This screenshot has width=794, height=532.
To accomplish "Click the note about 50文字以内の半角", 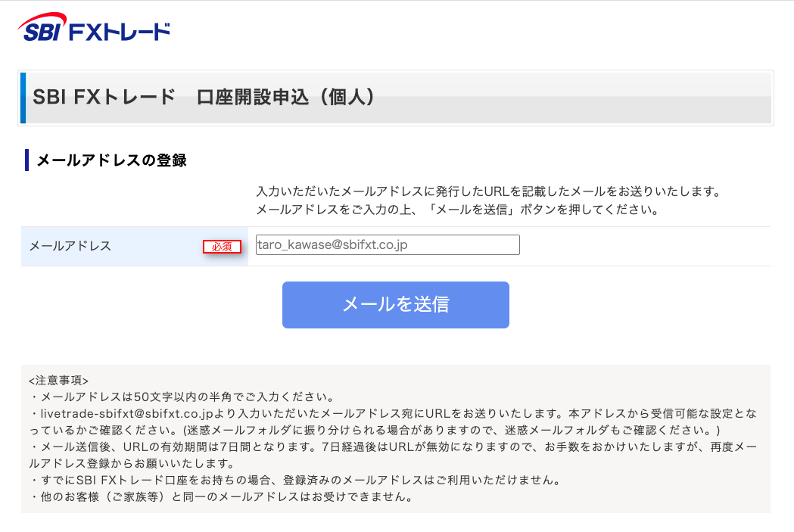I will (x=182, y=397).
